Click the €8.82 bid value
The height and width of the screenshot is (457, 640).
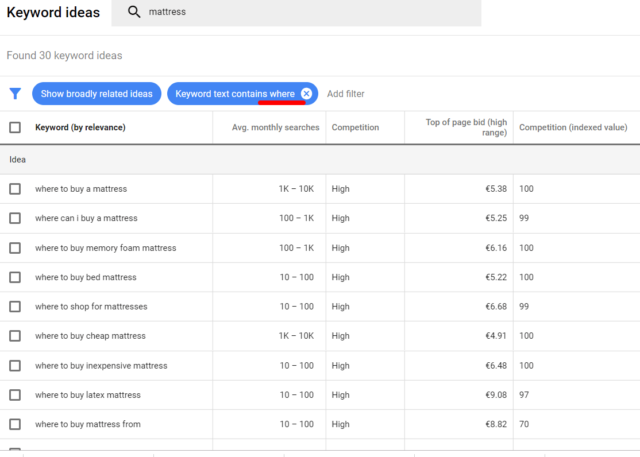[x=496, y=424]
